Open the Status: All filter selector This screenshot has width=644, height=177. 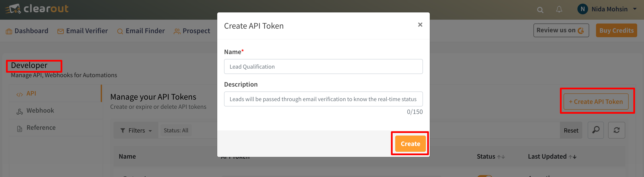pyautogui.click(x=176, y=130)
